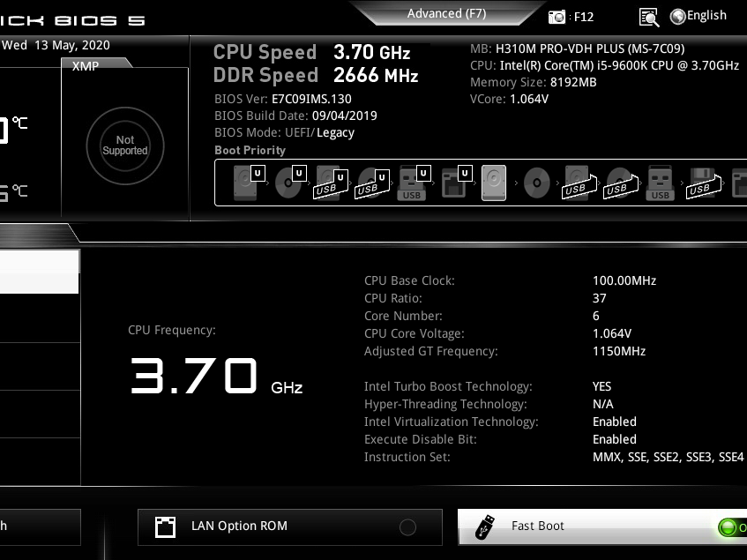
Task: Select UEFI hard disk boot device icon
Action: coord(249,183)
